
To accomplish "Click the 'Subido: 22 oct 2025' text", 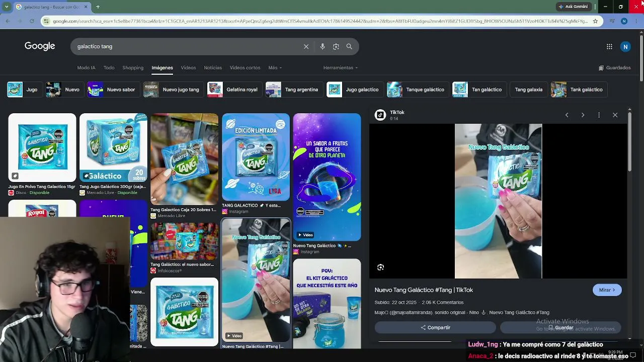I will 395,303.
